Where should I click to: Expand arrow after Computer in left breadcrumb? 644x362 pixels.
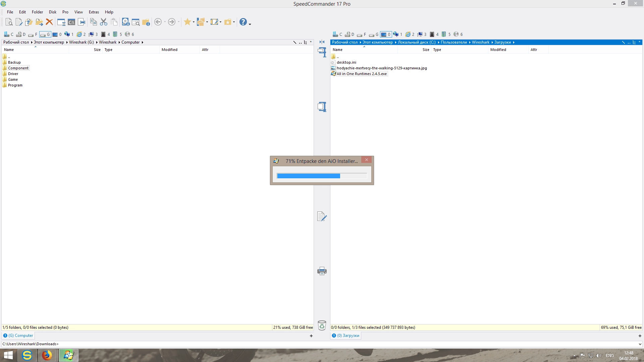143,42
